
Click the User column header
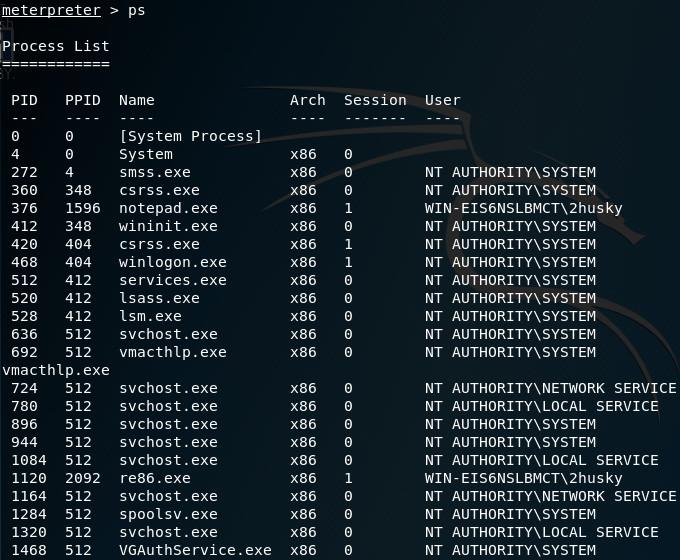(x=443, y=100)
